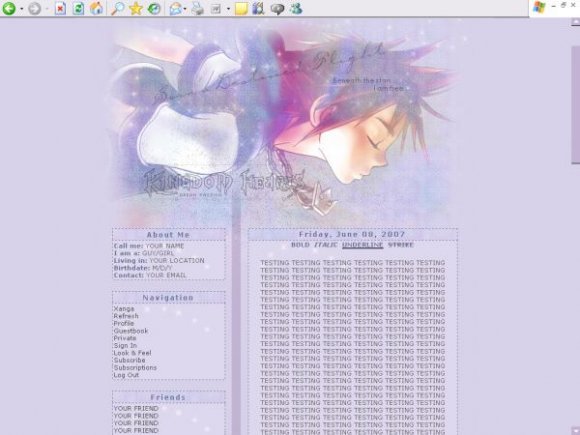Click the ITALIC sample text
This screenshot has width=580, height=435.
click(x=326, y=245)
